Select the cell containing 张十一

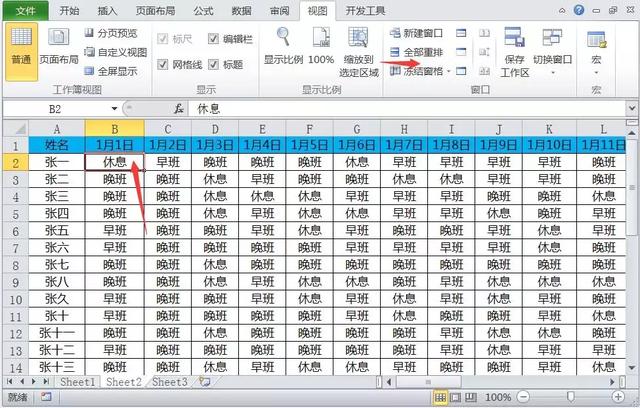(x=57, y=333)
